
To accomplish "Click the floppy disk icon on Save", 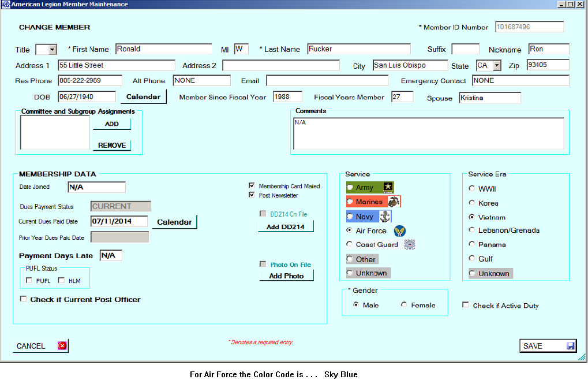I will (x=570, y=346).
